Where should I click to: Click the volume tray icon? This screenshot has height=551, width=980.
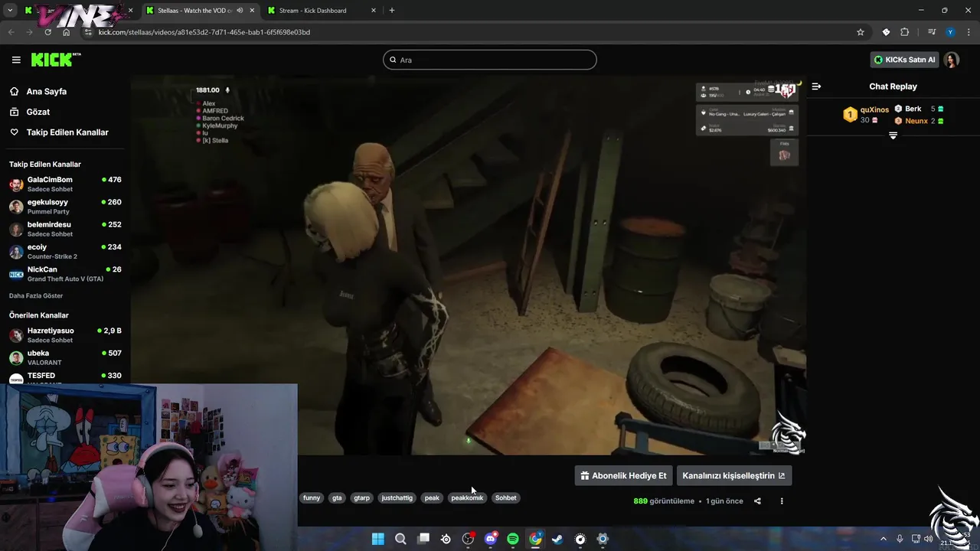coord(929,539)
